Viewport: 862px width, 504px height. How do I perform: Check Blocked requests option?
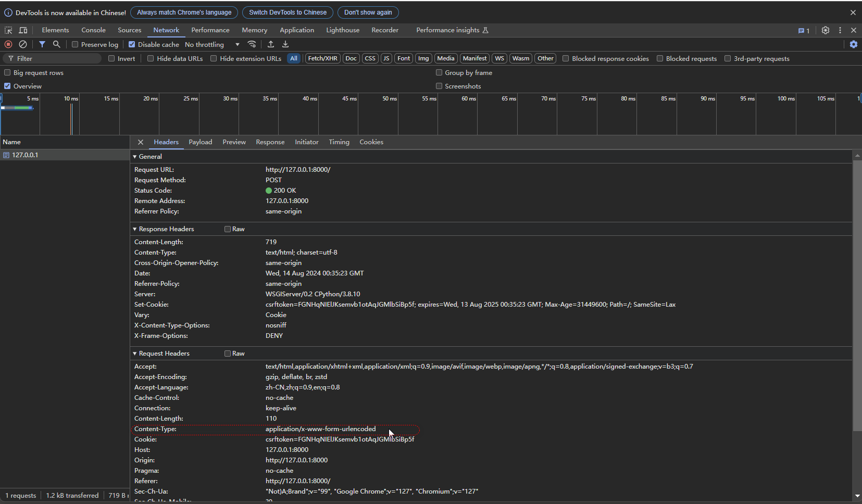[660, 58]
